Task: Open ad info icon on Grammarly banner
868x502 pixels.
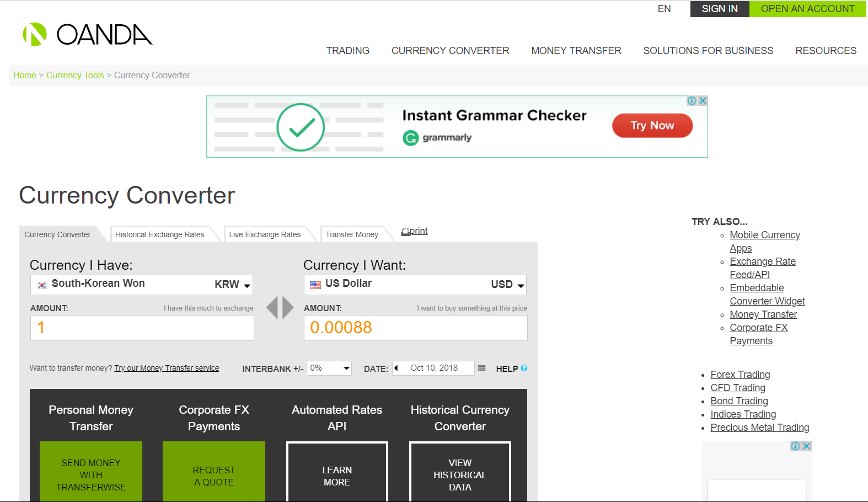Action: tap(692, 101)
